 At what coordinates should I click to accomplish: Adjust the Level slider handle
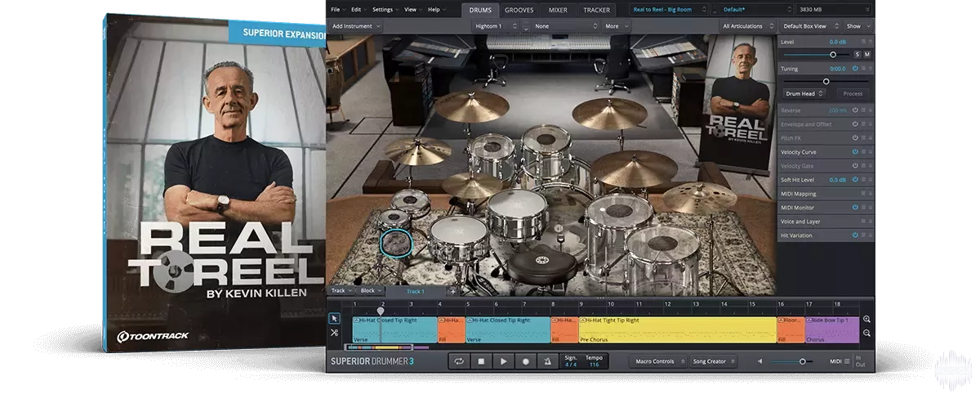(833, 54)
